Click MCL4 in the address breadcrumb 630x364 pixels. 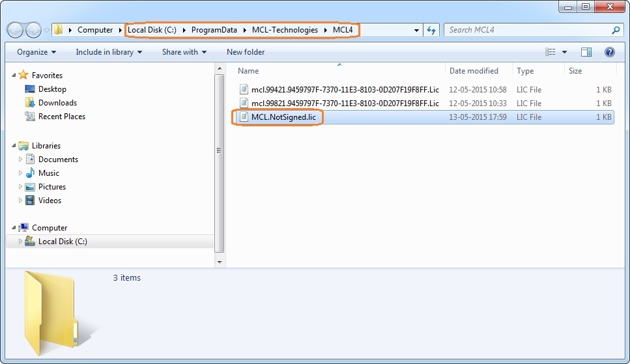tap(342, 30)
